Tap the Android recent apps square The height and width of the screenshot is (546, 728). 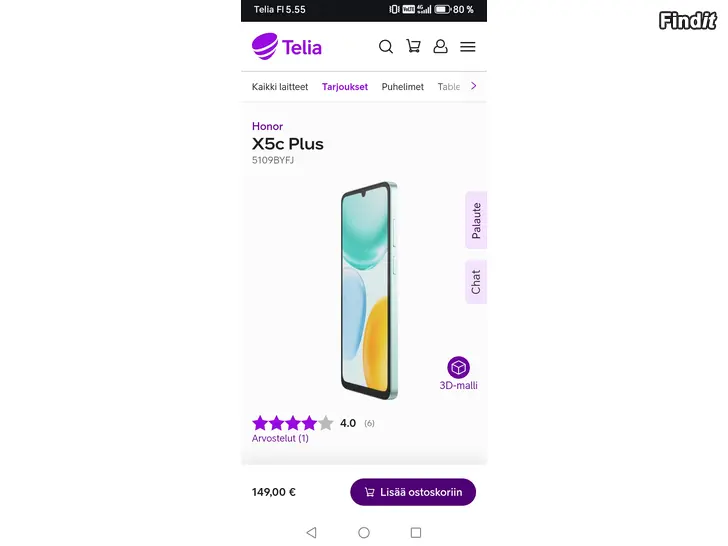tap(416, 532)
